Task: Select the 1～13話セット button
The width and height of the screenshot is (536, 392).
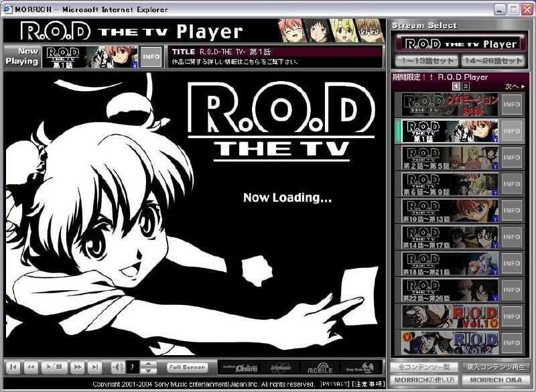Action: click(427, 61)
